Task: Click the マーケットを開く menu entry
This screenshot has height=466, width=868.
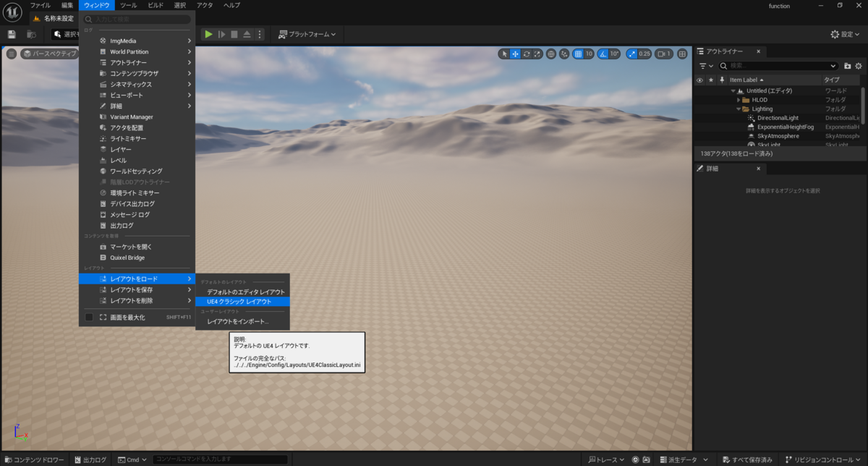Action: pos(137,247)
